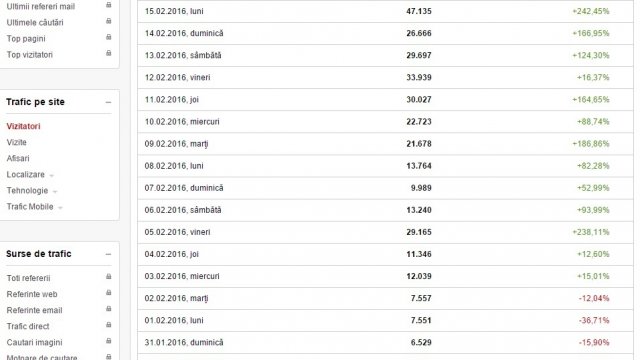Viewport: 640px width, 360px height.
Task: Click the 02.02.2016 marți row
Action: tap(385, 298)
